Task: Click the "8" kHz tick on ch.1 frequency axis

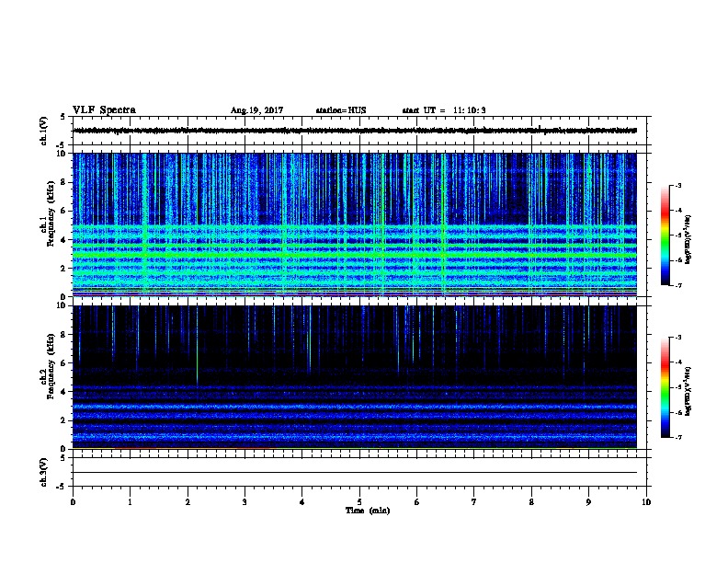Action: click(65, 182)
